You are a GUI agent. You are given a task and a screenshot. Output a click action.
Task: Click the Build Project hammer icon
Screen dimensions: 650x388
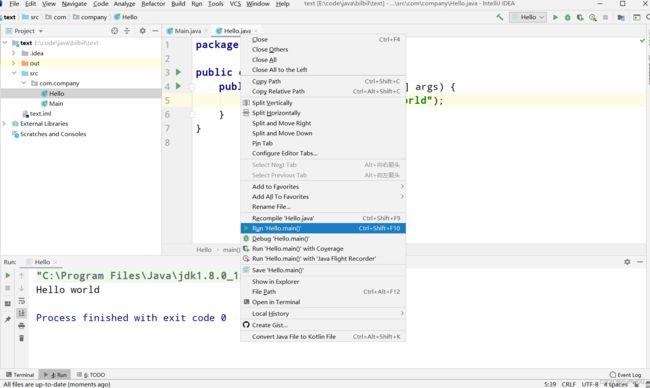[500, 17]
